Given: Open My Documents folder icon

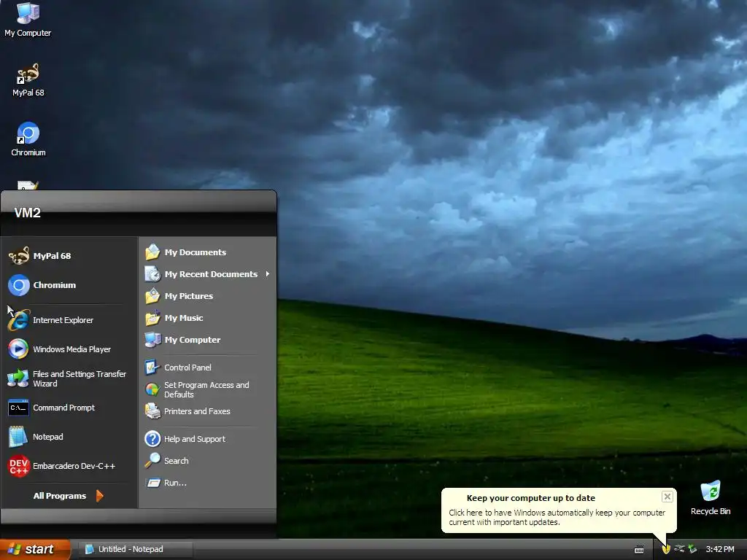Looking at the screenshot, I should click(152, 252).
